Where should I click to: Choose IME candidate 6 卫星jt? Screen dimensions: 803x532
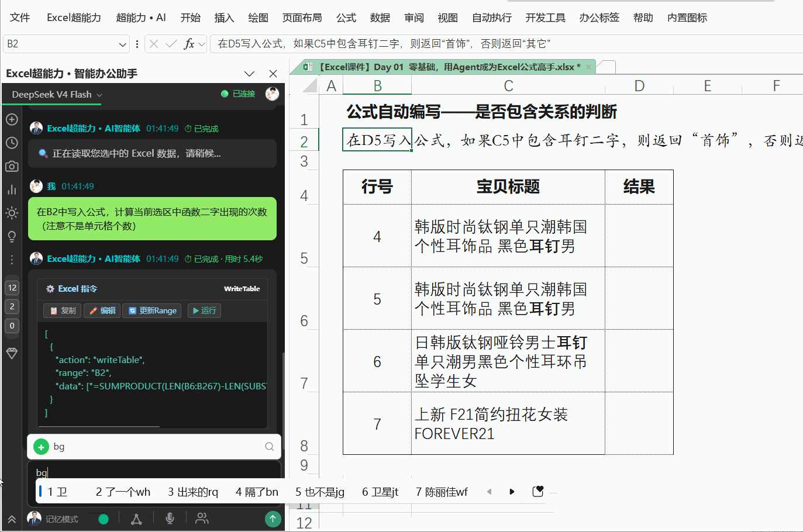coord(380,492)
